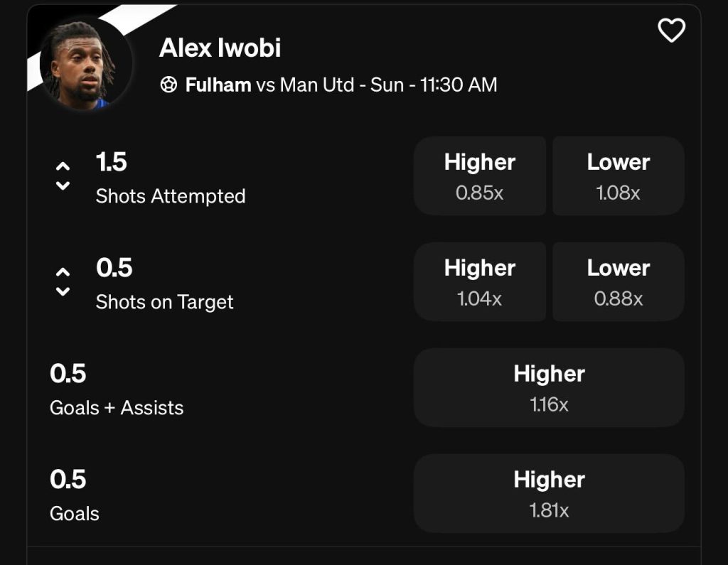Tap the soccer ball icon beside Fulham
Viewport: 728px width, 565px height.
point(168,85)
